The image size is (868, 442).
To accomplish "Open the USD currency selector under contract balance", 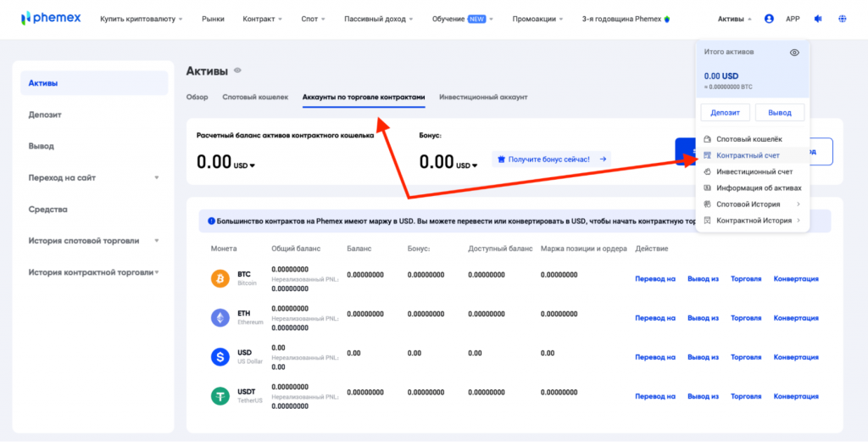I will pyautogui.click(x=244, y=165).
